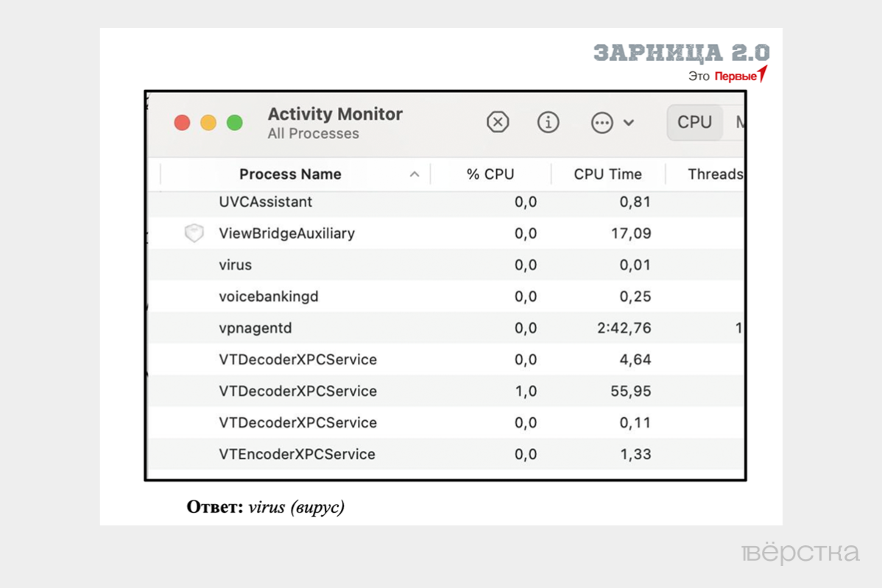The width and height of the screenshot is (882, 588).
Task: Toggle sort order arrow on Process Name
Action: [x=414, y=174]
